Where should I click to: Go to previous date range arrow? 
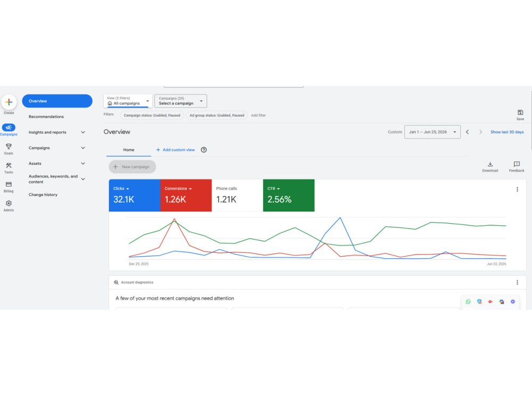(467, 132)
